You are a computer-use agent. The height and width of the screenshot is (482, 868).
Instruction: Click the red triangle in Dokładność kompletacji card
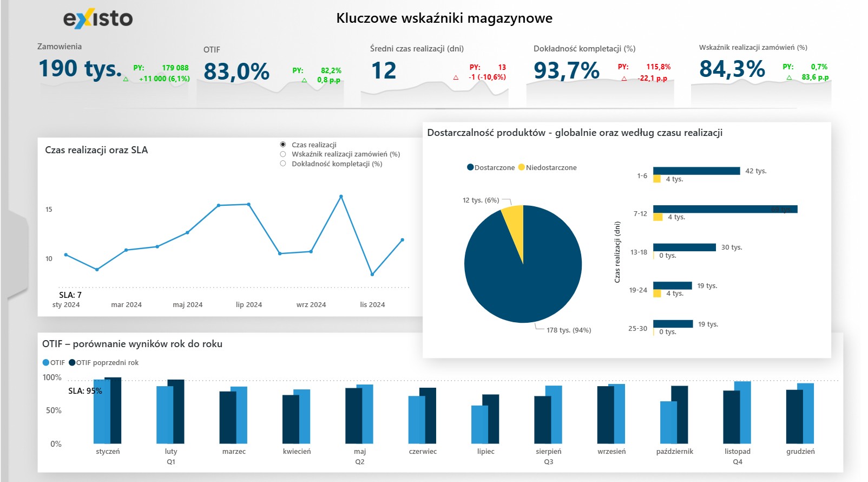click(624, 79)
